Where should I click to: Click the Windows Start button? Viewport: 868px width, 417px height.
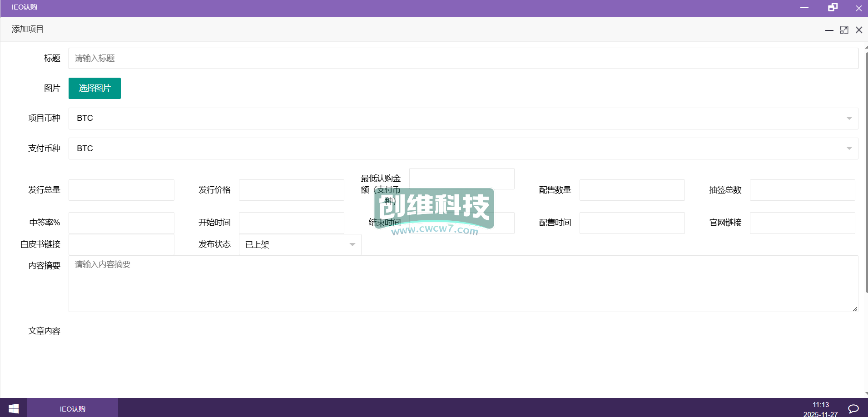click(14, 408)
